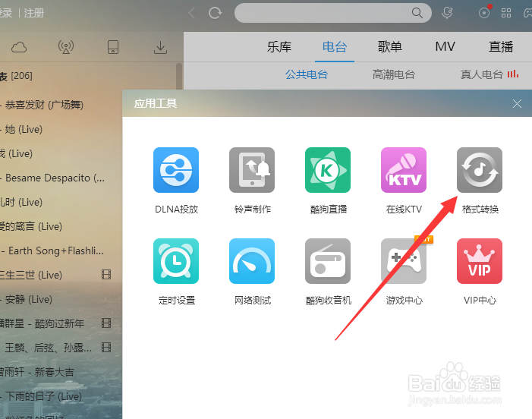Open the 游戏中心 game center
Screen dimensions: 532x419
coord(404,261)
